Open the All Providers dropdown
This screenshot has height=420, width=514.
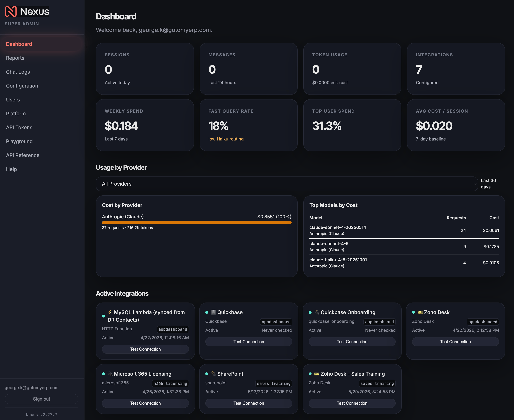coord(287,184)
